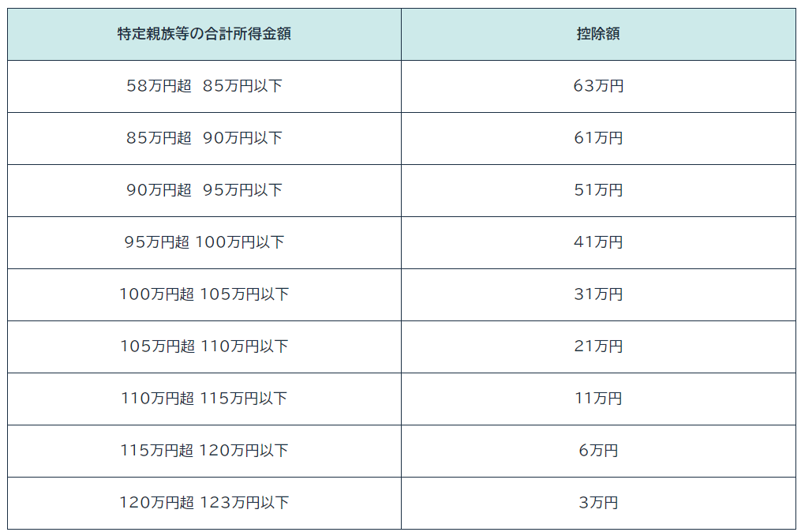The image size is (801, 532).
Task: Select the 105万円超 110万円以下 income cell
Action: tap(204, 347)
